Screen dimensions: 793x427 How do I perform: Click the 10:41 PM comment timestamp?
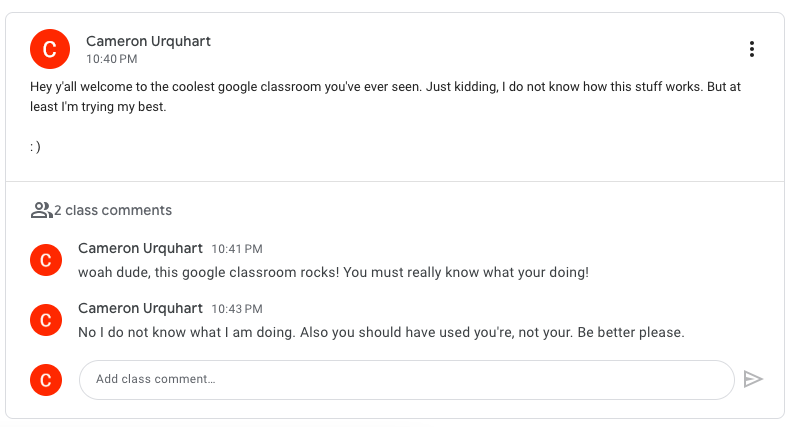237,249
